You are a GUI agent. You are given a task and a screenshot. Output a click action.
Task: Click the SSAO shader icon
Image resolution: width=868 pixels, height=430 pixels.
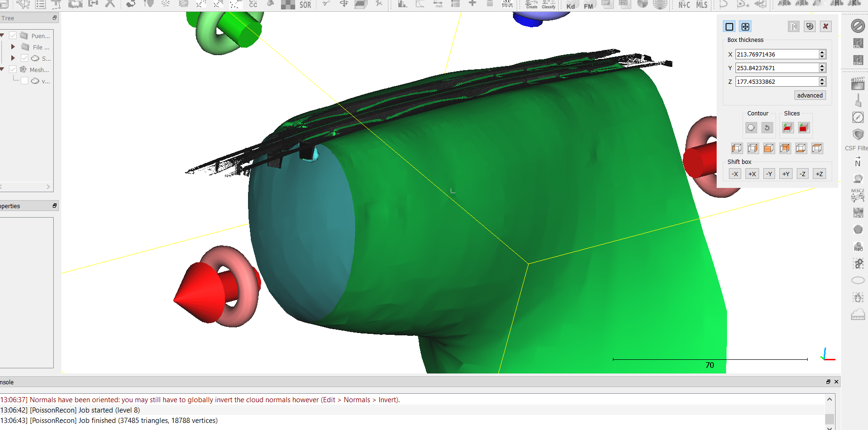[x=858, y=60]
